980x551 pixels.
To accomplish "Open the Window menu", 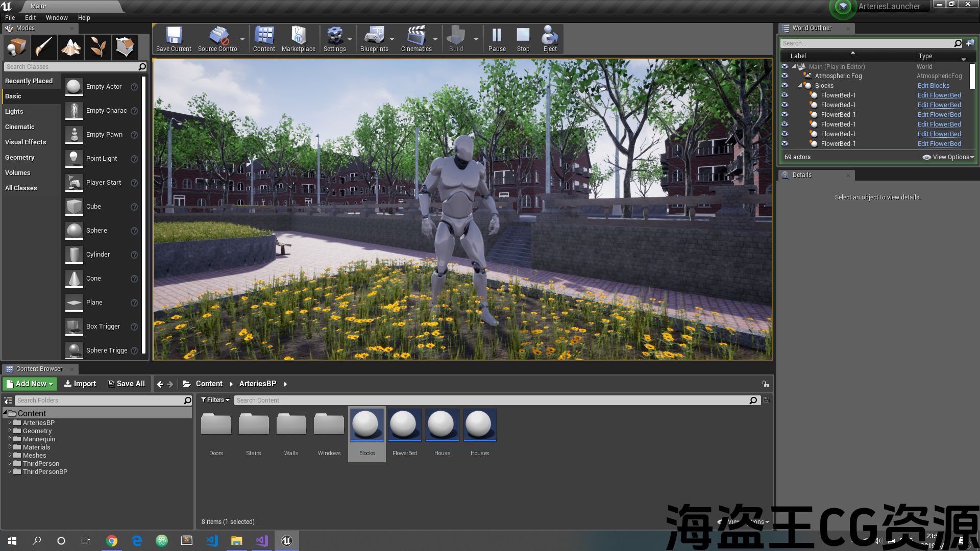I will coord(57,17).
